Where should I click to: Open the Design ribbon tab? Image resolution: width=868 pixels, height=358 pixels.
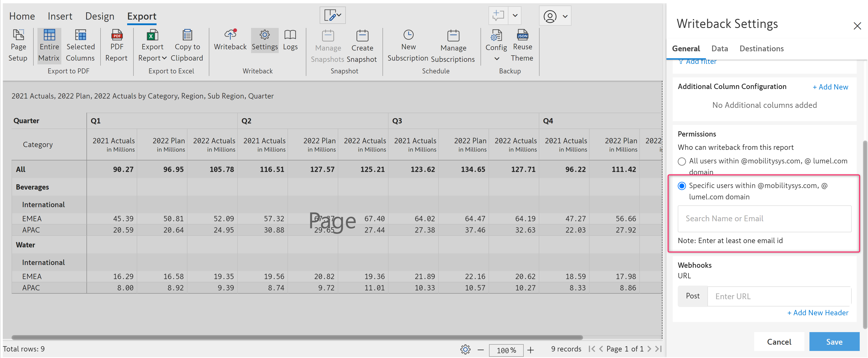coord(100,16)
